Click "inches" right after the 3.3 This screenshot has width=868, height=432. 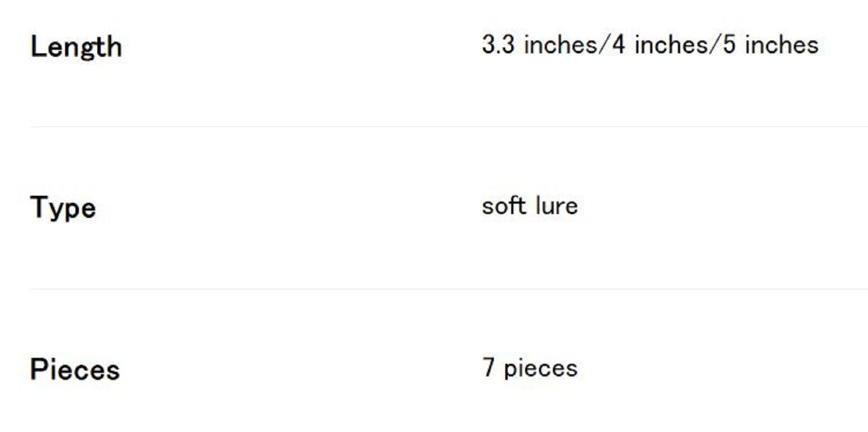[560, 45]
